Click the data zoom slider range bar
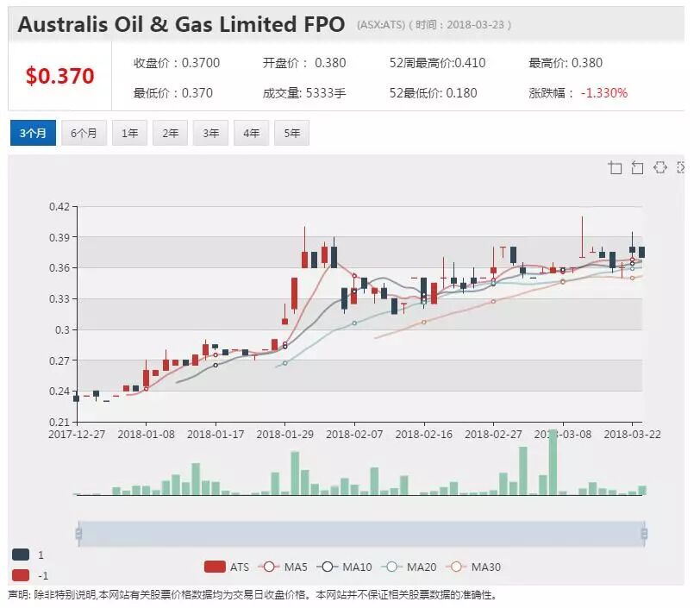Image resolution: width=700 pixels, height=608 pixels. 361,533
